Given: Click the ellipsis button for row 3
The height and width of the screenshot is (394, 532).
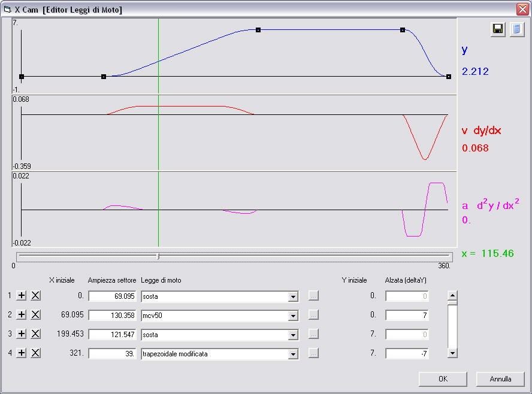Looking at the screenshot, I should (x=313, y=334).
